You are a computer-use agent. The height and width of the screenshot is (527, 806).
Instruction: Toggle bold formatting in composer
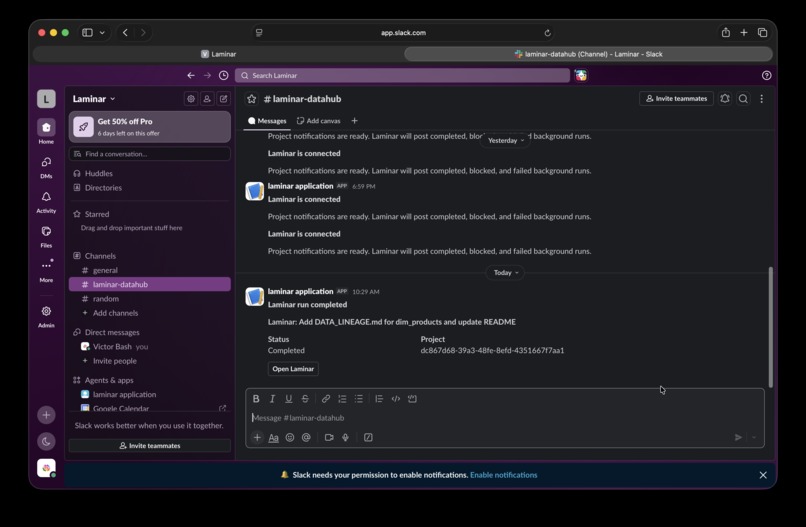pos(256,398)
